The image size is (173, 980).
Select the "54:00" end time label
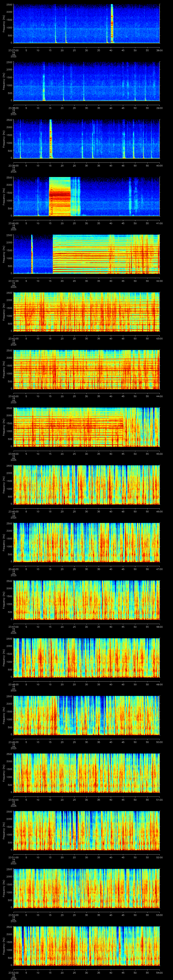(160, 972)
